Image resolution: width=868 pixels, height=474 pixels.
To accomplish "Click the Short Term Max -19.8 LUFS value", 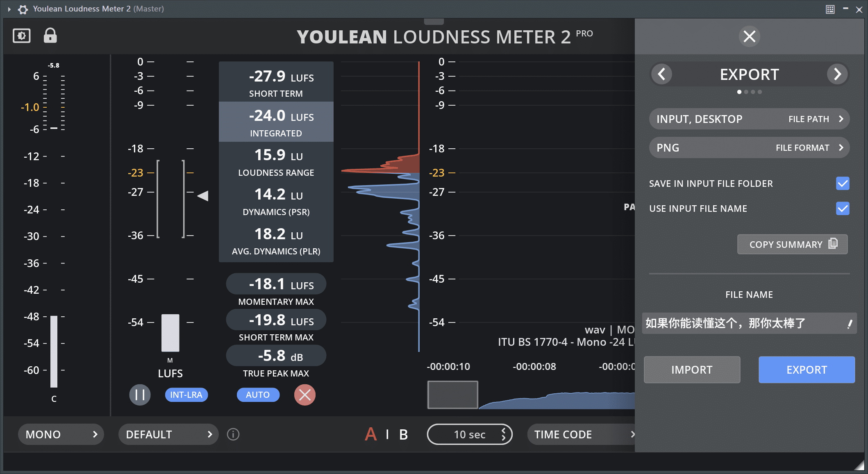I will click(x=276, y=320).
